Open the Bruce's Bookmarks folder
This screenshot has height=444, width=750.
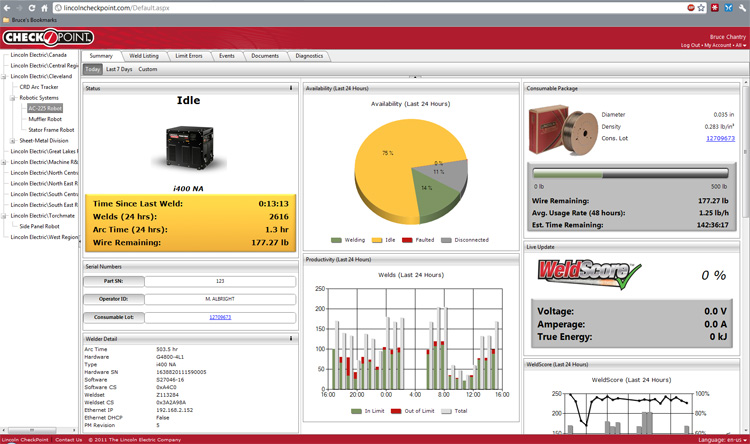[31, 19]
